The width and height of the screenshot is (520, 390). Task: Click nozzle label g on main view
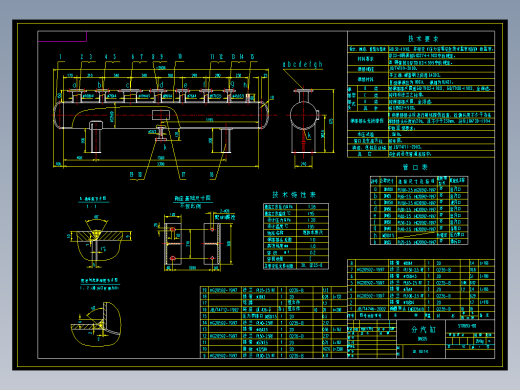[232, 84]
